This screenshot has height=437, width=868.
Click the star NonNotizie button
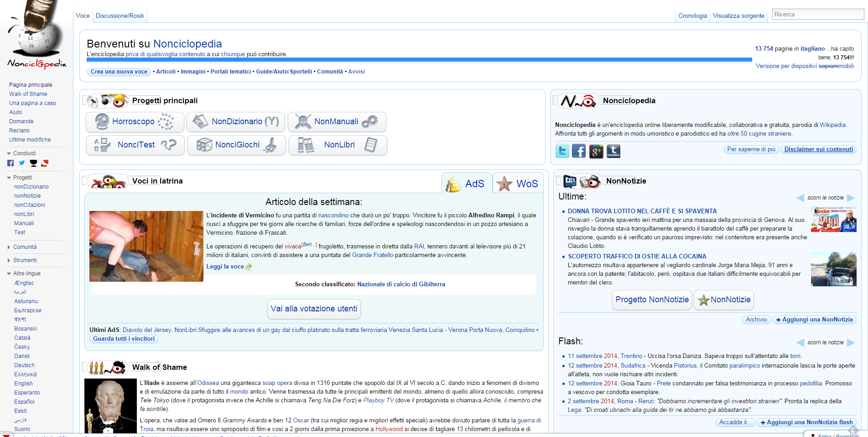point(724,300)
